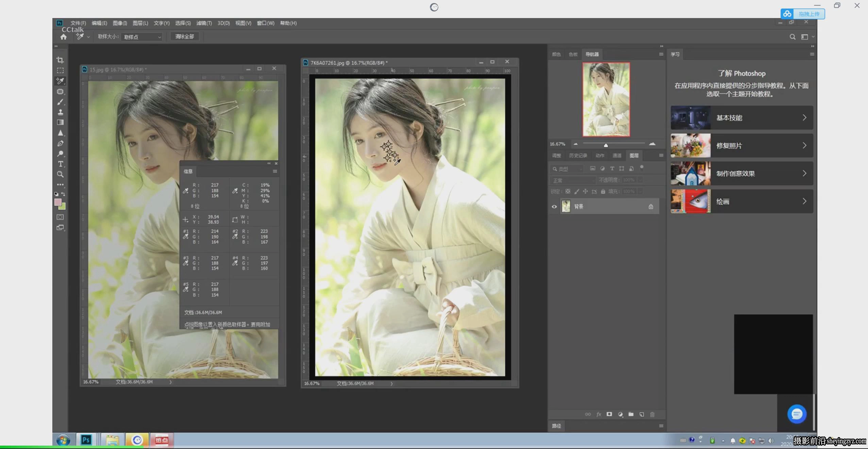
Task: Open the blend mode 正常 dropdown
Action: point(573,180)
